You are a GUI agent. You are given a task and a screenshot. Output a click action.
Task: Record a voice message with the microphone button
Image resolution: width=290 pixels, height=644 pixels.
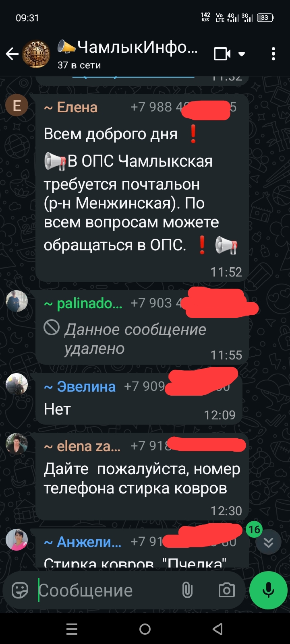(268, 590)
